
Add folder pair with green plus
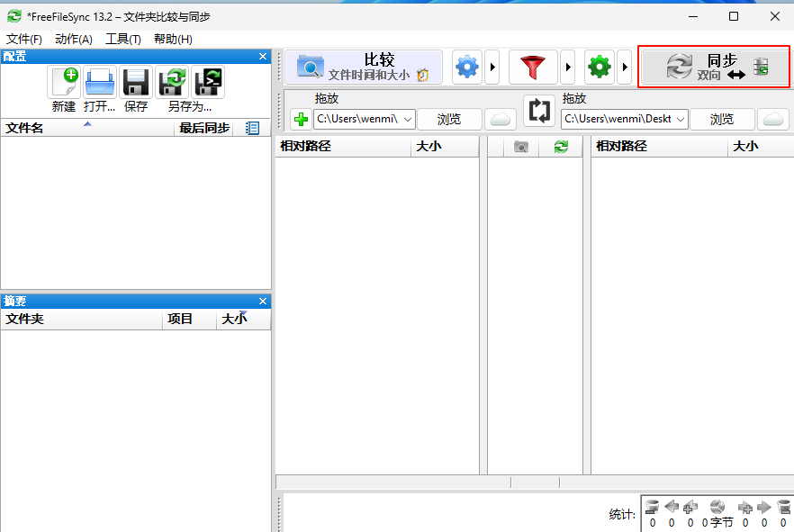tap(301, 120)
